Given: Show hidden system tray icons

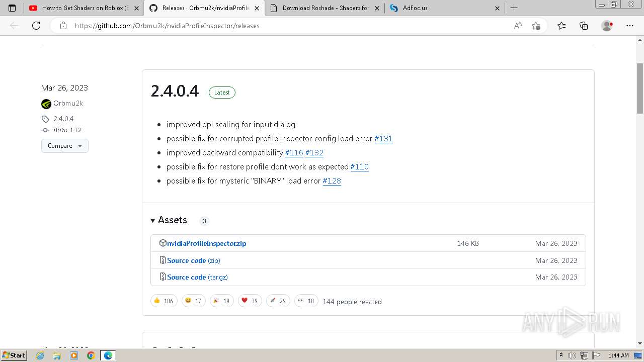Looking at the screenshot, I should pyautogui.click(x=561, y=355).
